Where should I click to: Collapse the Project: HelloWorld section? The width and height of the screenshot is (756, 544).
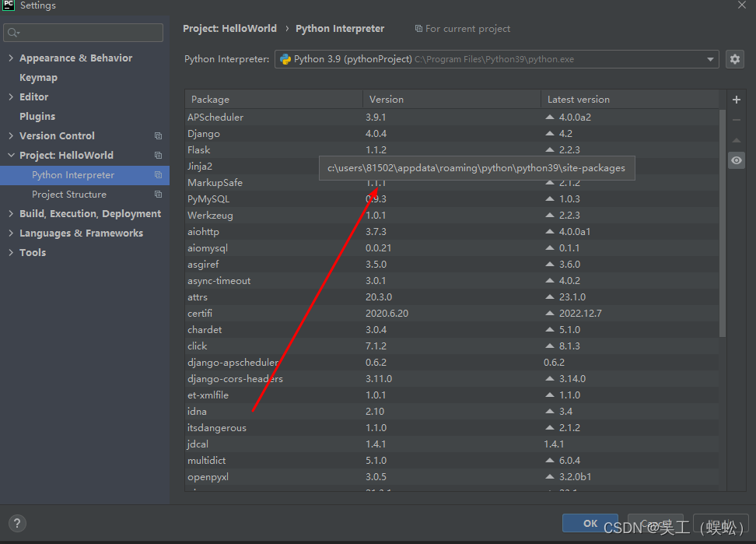(x=11, y=156)
